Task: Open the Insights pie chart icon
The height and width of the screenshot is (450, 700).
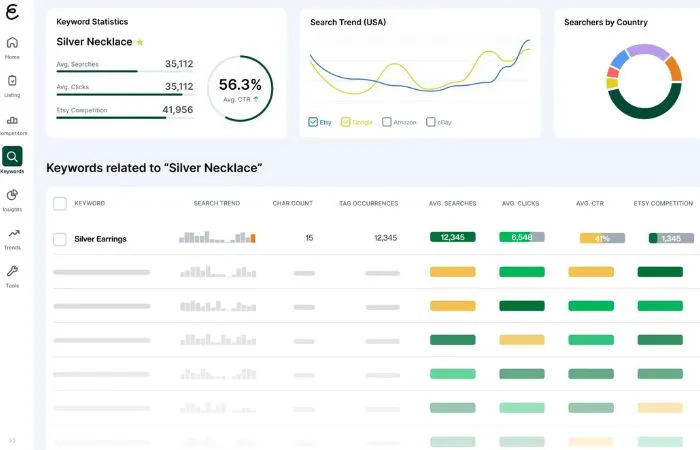Action: 12,195
